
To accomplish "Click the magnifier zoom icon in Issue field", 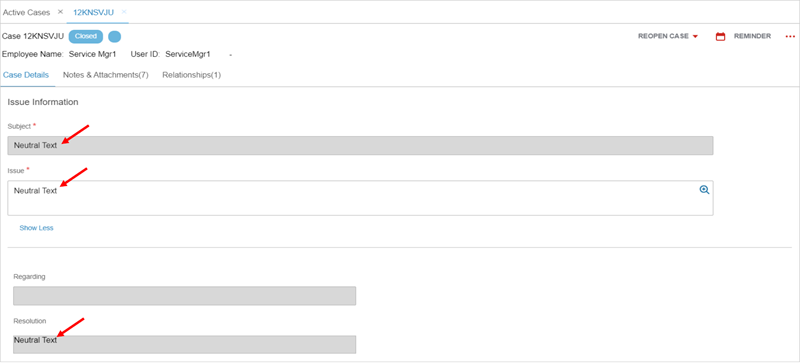I will click(704, 189).
